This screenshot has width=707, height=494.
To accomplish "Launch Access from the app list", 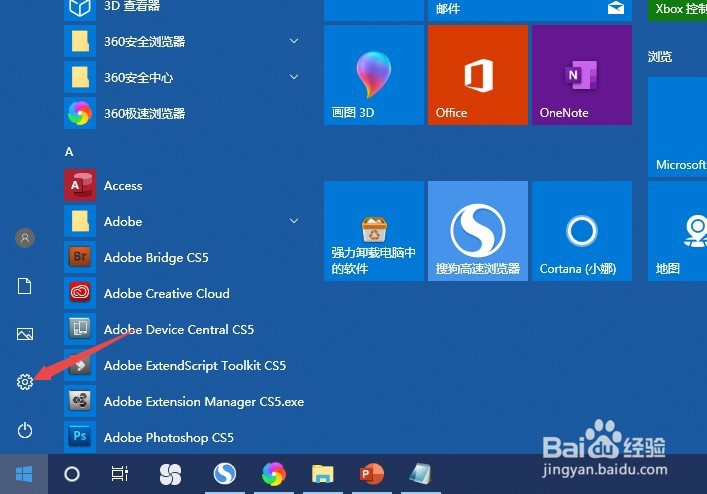I will (185, 185).
